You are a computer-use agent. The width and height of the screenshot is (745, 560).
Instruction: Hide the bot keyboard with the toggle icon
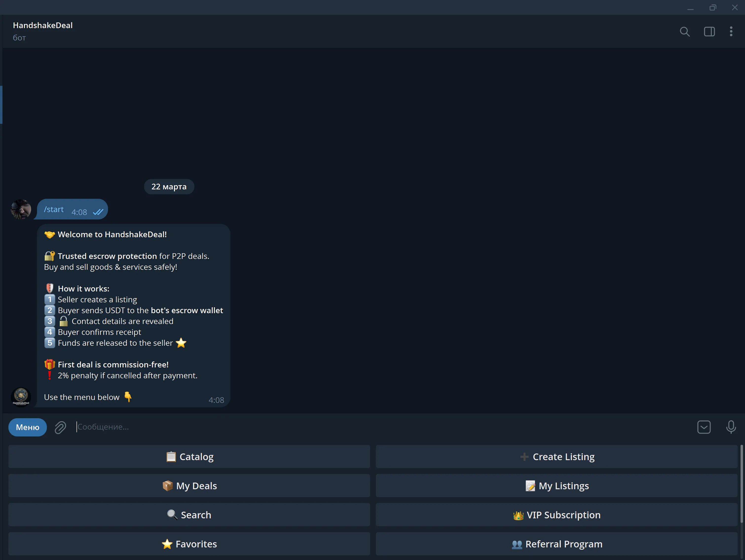point(704,427)
